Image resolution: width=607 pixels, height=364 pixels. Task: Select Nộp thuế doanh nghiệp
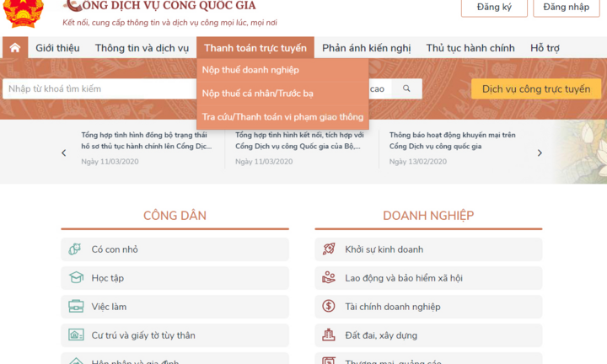point(282,70)
